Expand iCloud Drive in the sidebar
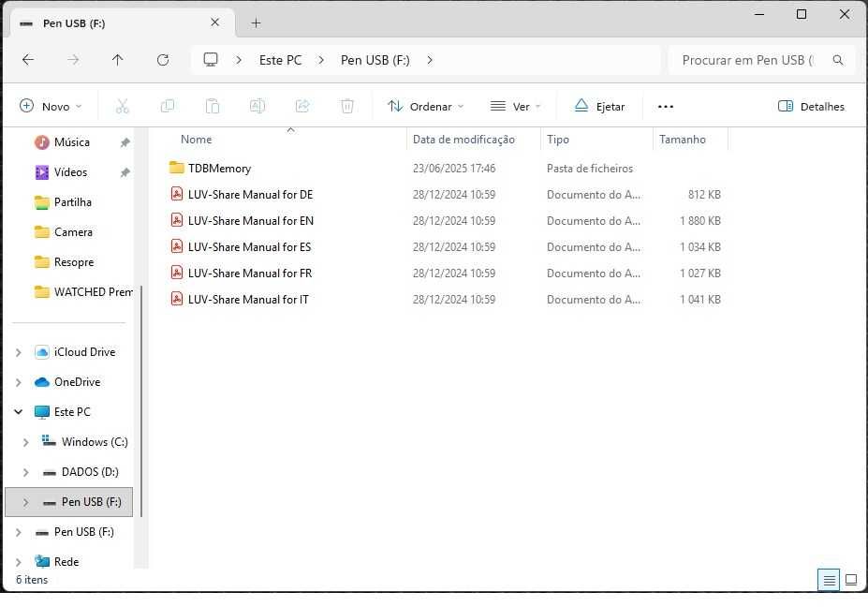868x607 pixels. pos(19,352)
